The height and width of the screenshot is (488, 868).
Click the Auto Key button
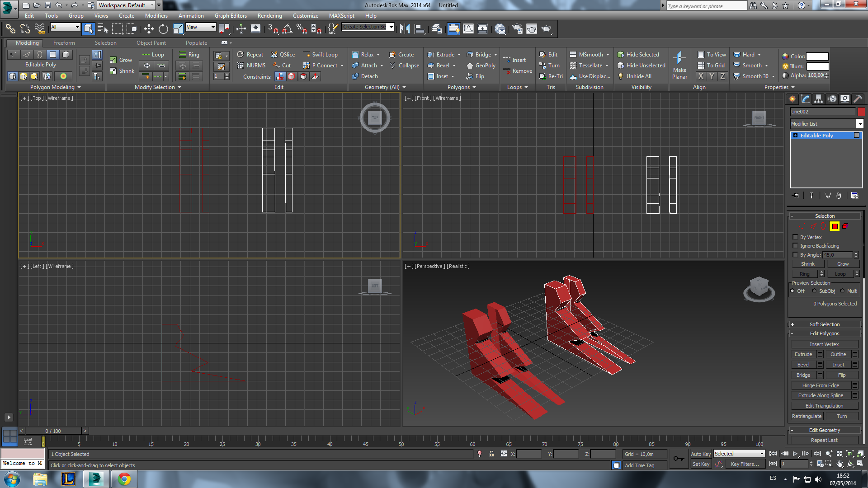click(x=700, y=454)
